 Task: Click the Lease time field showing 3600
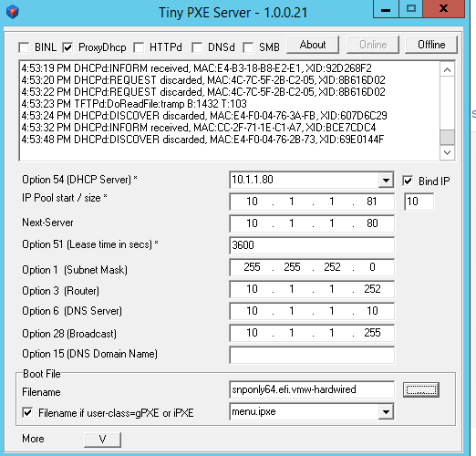coord(312,245)
